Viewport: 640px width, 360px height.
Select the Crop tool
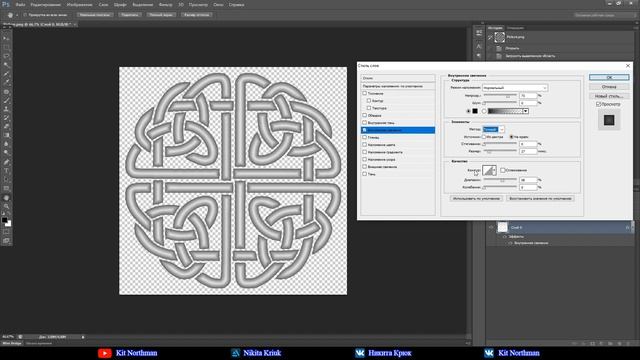[x=6, y=74]
